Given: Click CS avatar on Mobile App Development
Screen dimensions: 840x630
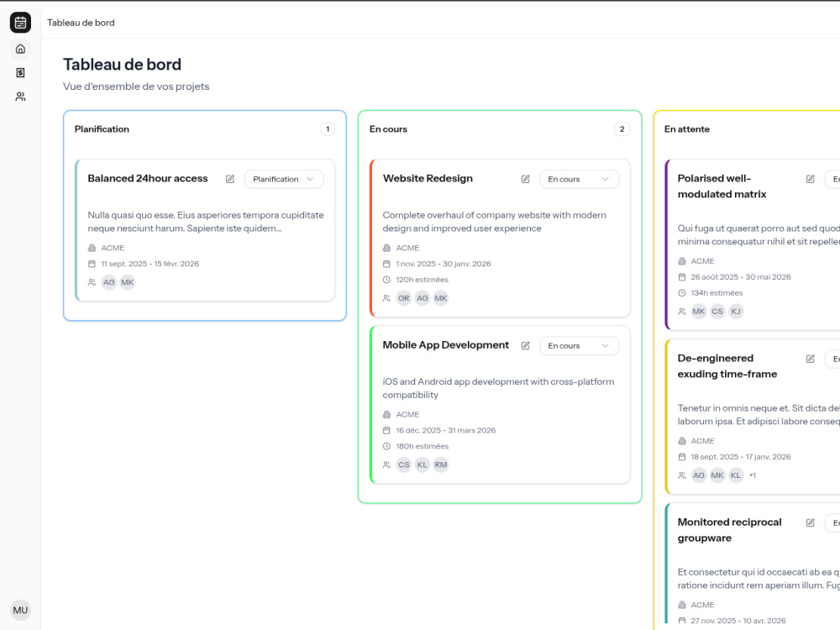Looking at the screenshot, I should (x=404, y=465).
